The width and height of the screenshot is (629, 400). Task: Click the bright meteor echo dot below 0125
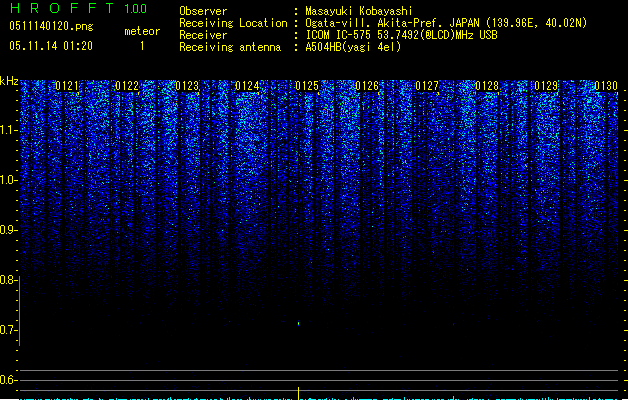click(298, 323)
